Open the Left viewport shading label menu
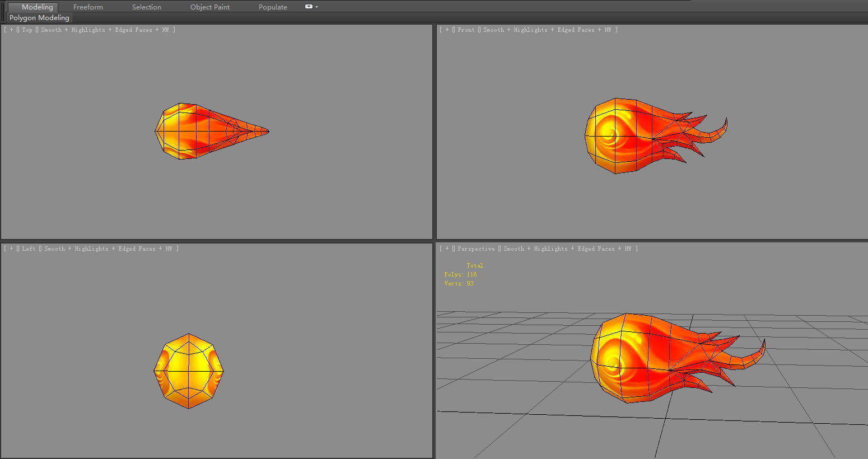 coord(108,249)
